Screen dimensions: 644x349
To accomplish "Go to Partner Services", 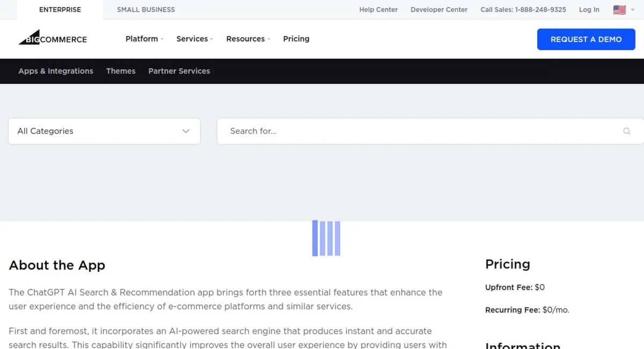I will (179, 71).
